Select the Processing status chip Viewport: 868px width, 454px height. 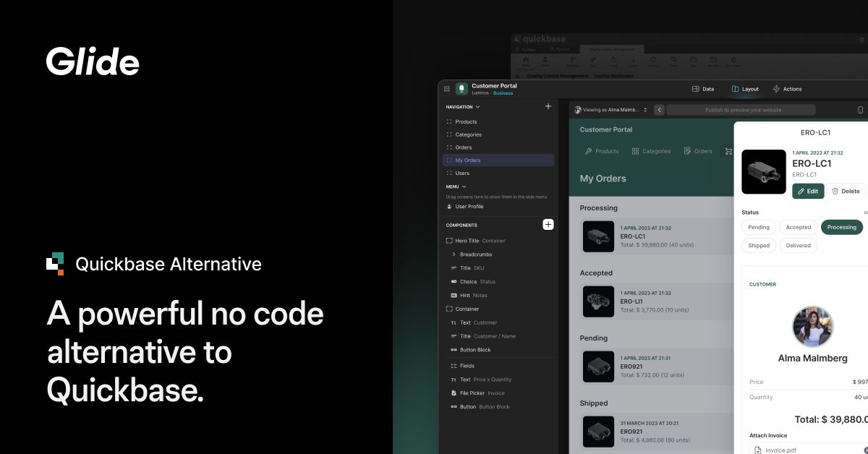point(842,227)
